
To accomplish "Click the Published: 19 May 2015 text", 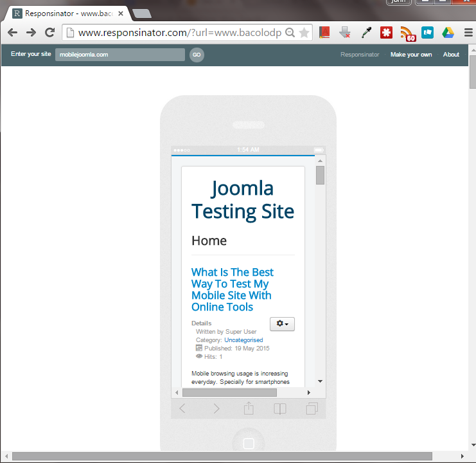I will [237, 348].
